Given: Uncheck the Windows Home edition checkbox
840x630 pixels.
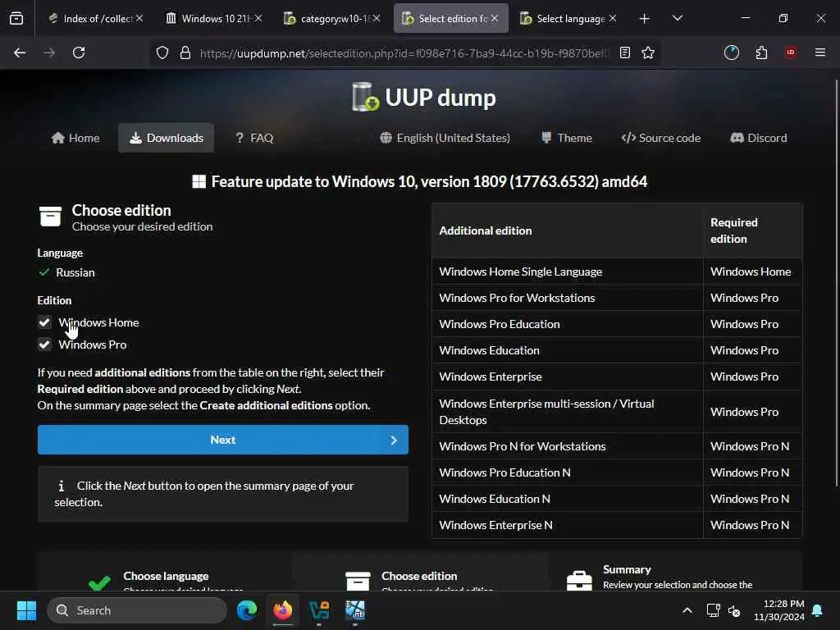Looking at the screenshot, I should coord(44,322).
